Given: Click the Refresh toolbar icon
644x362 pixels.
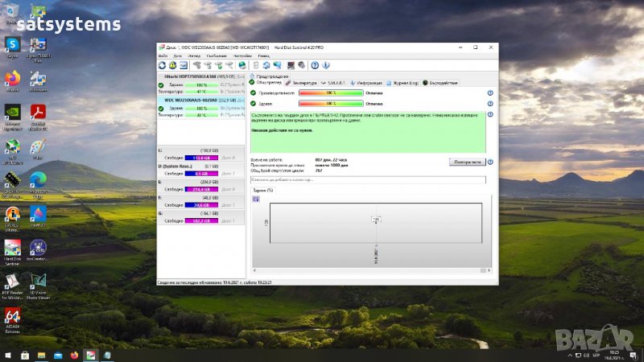Looking at the screenshot, I should pyautogui.click(x=162, y=65).
